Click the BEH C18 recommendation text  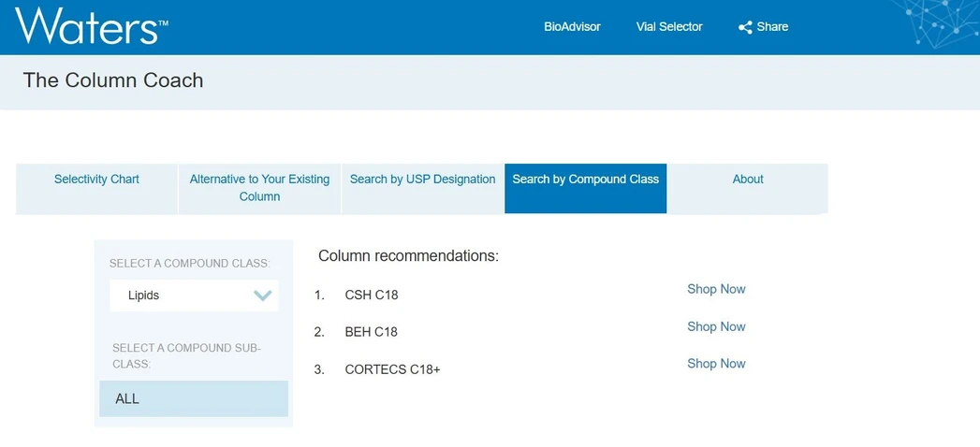[x=372, y=331]
